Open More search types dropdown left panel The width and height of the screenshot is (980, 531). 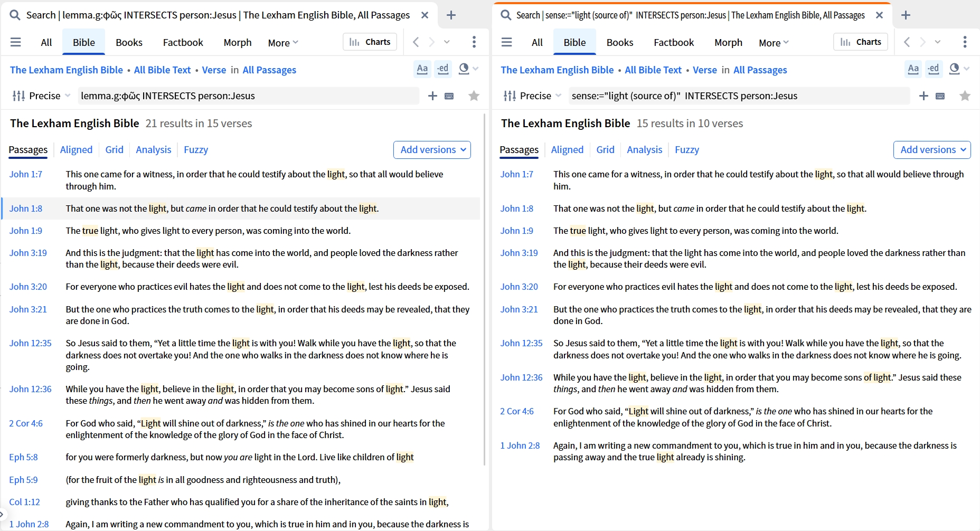click(x=283, y=43)
